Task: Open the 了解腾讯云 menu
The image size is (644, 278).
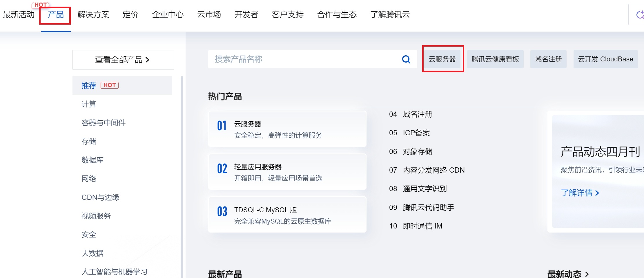Action: click(390, 14)
